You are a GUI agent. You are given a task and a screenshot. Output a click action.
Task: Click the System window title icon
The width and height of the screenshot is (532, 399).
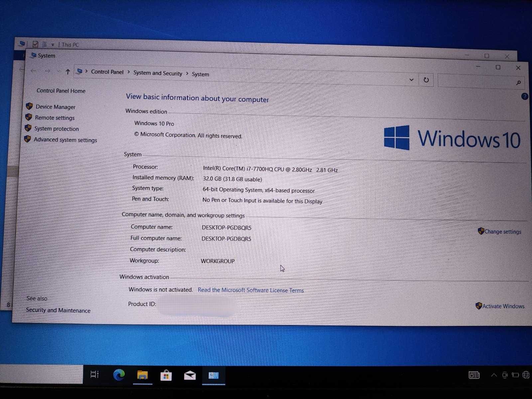(33, 55)
